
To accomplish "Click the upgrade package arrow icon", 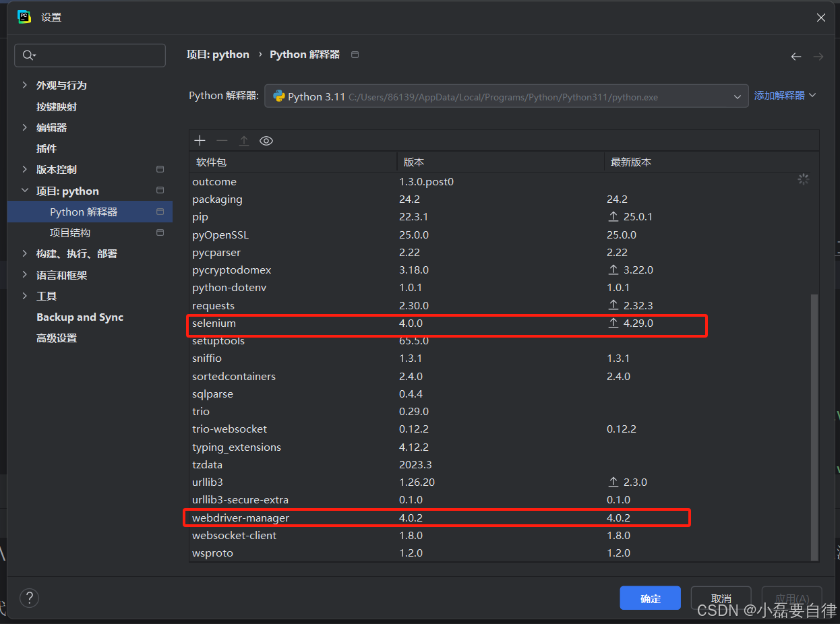I will (244, 140).
